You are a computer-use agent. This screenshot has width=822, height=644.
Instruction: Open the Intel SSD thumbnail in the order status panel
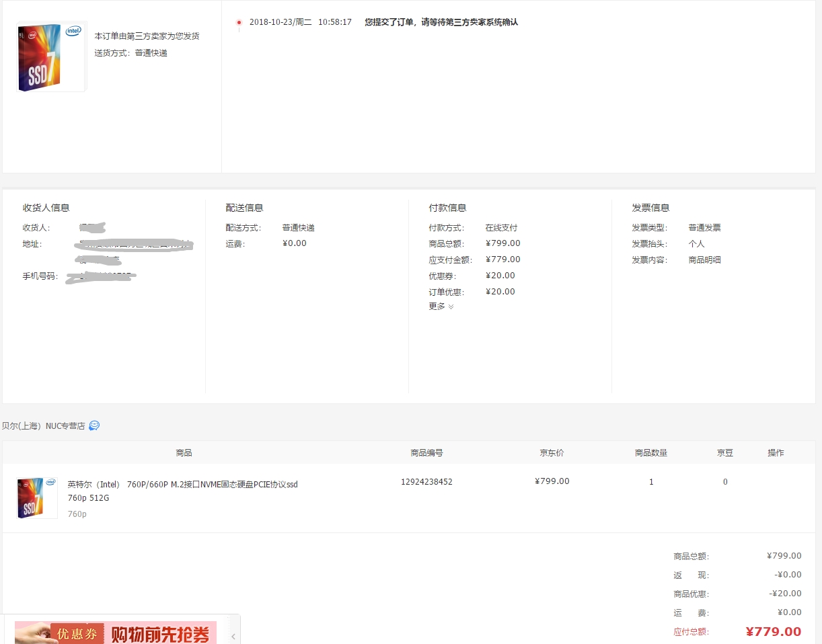tap(51, 58)
